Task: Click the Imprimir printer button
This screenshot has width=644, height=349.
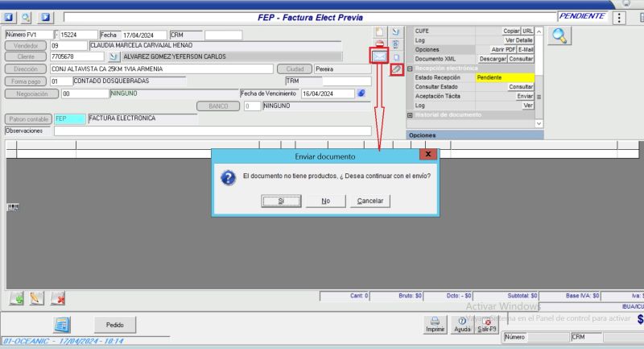Action: [435, 324]
